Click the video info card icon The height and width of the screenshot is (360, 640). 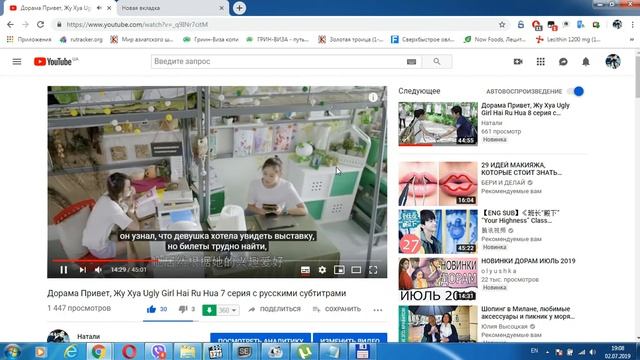click(373, 97)
